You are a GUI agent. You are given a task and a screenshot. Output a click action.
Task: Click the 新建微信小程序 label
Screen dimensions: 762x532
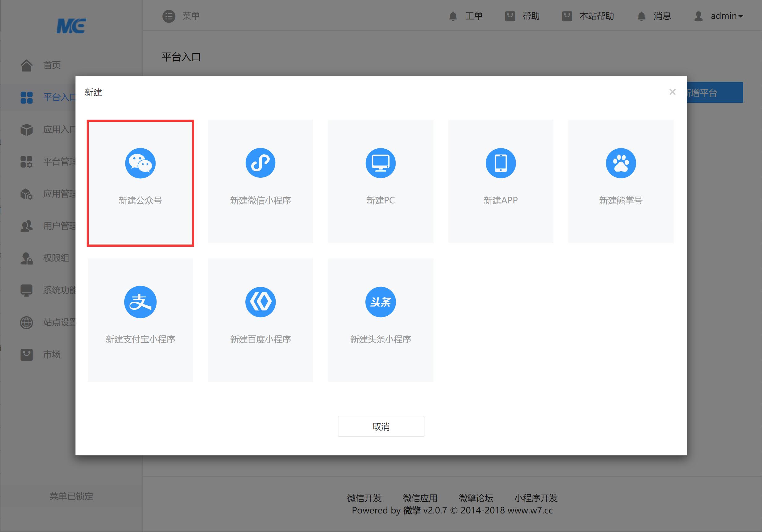pyautogui.click(x=260, y=200)
